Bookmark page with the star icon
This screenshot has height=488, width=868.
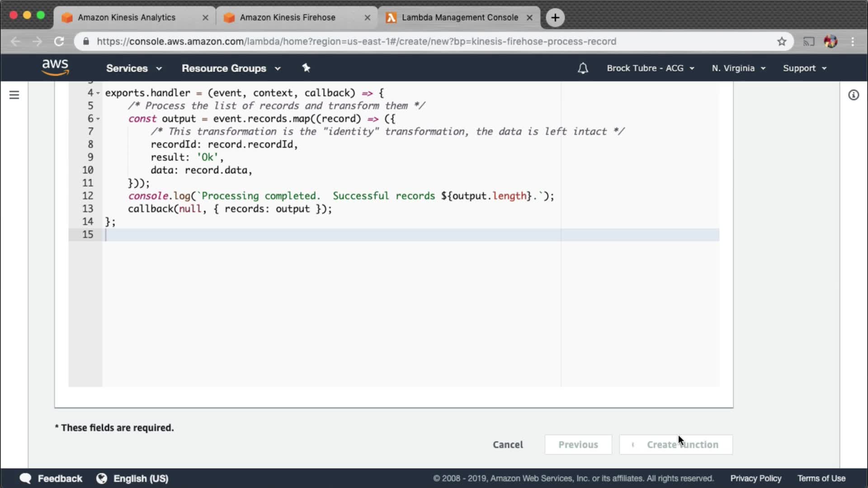tap(782, 42)
